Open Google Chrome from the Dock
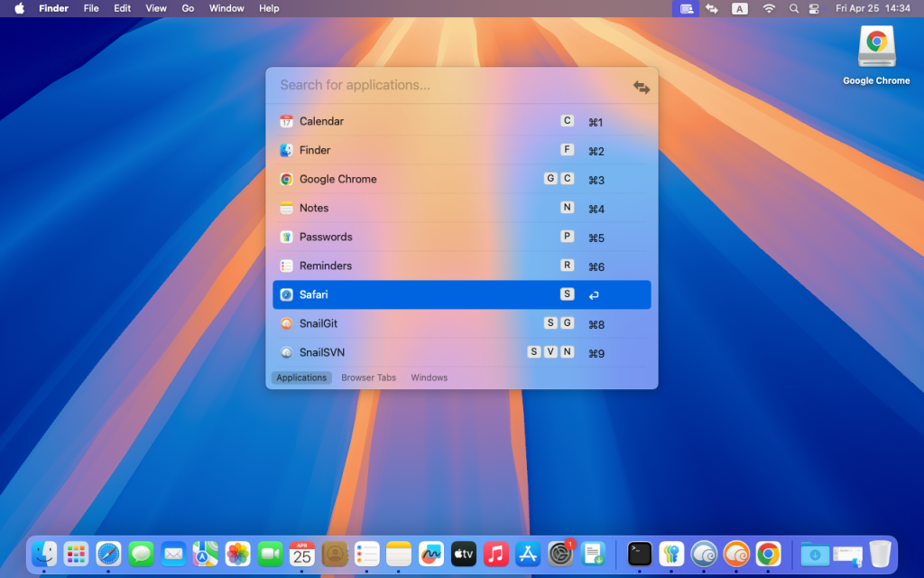924x578 pixels. [769, 555]
